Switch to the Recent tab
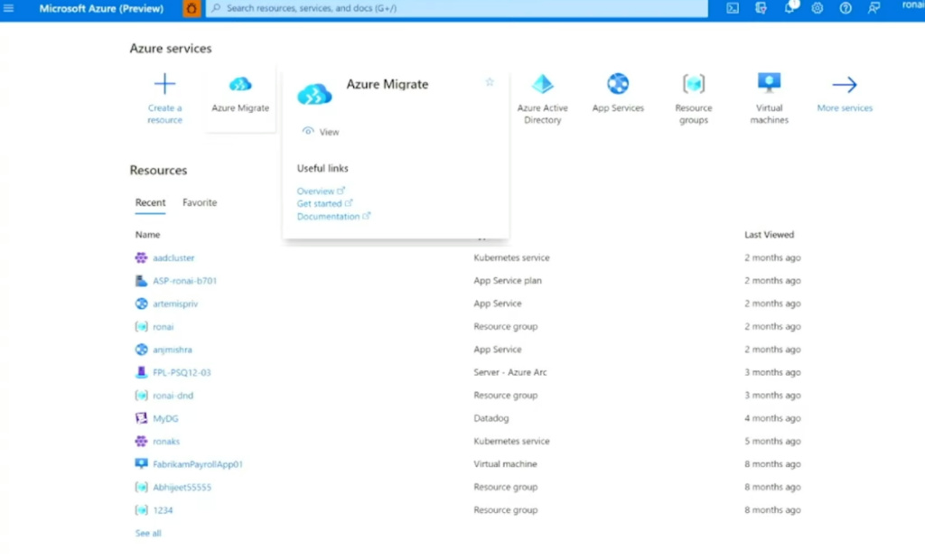 (x=151, y=202)
